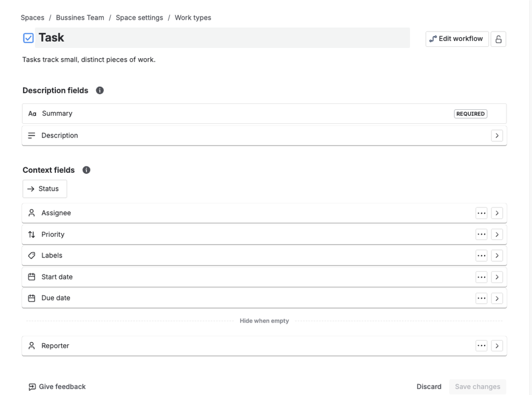Click the Summary Aa field type icon
The image size is (532, 395).
(32, 114)
